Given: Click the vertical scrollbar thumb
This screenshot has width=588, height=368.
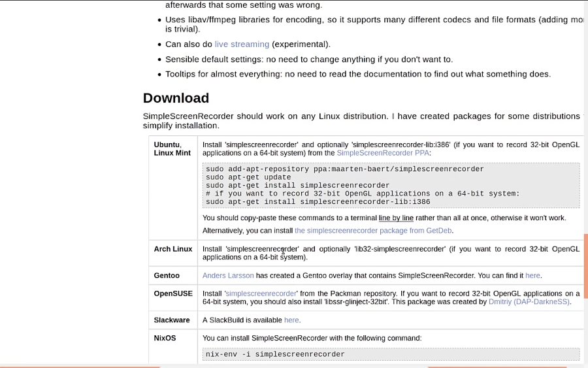Looking at the screenshot, I should point(586,266).
